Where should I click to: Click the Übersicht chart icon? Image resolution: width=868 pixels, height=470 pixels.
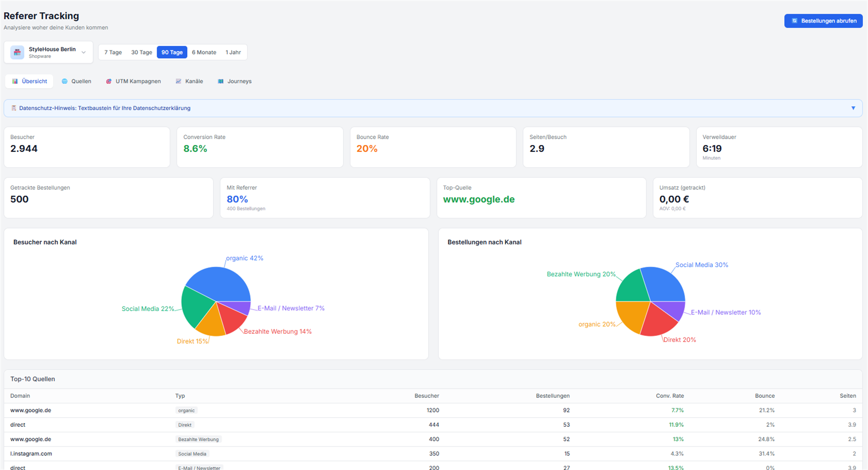(15, 81)
